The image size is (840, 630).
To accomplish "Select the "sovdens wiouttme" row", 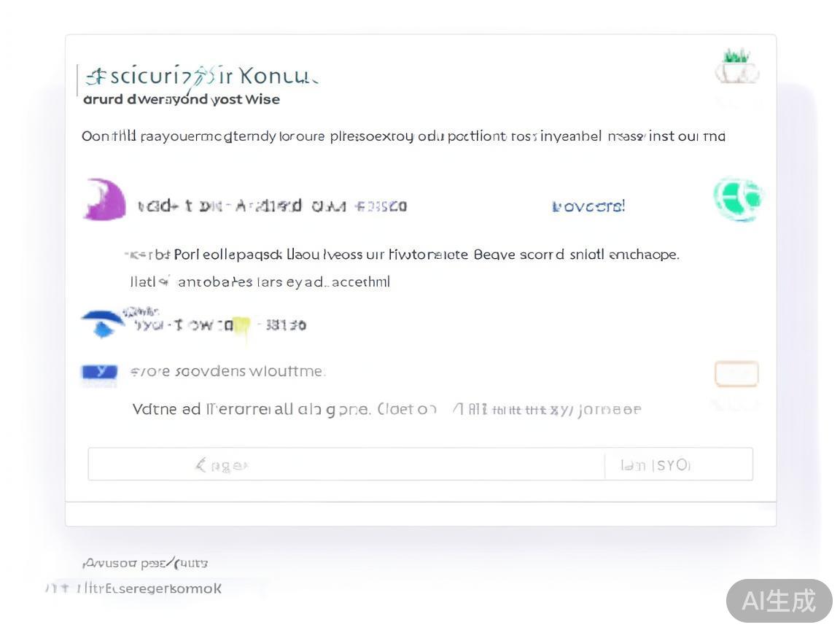I will pos(227,372).
